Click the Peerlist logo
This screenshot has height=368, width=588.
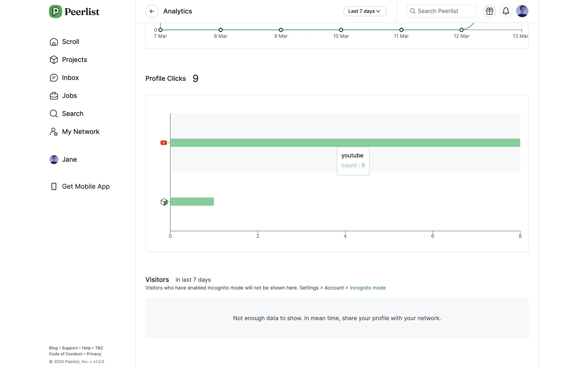pos(74,12)
